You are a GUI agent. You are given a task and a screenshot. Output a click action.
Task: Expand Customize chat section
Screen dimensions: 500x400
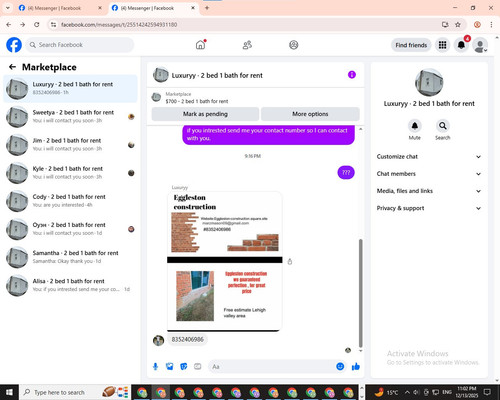(429, 157)
